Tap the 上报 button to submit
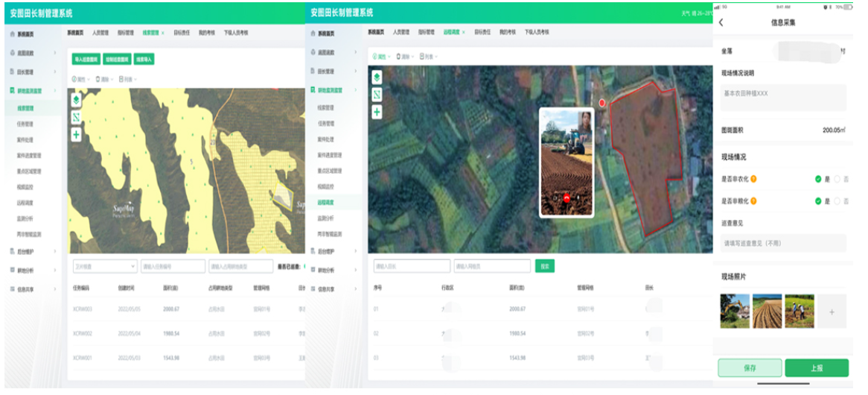Image resolution: width=868 pixels, height=395 pixels. point(817,367)
